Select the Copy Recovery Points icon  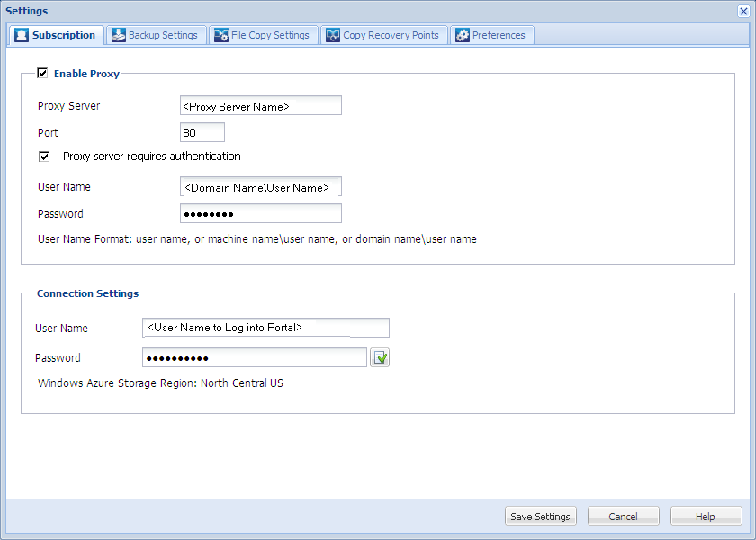(x=332, y=34)
